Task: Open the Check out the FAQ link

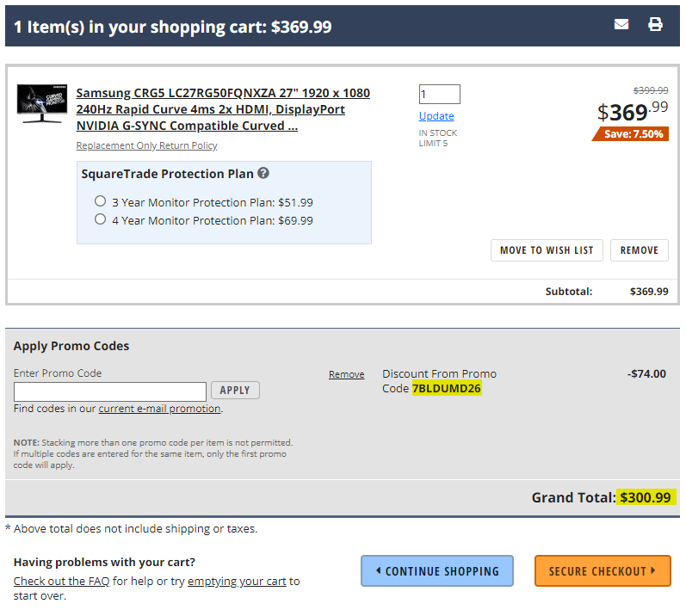Action: tap(61, 581)
